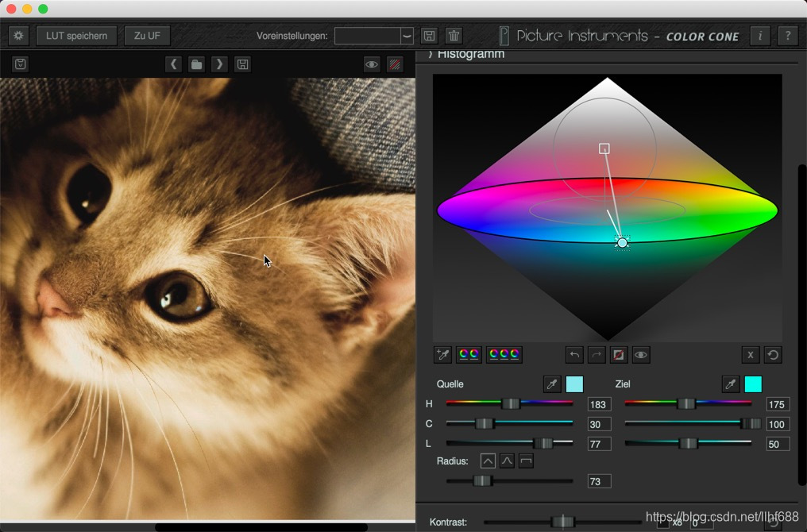Delete preset using the trash icon
This screenshot has height=532, width=807.
[x=454, y=36]
